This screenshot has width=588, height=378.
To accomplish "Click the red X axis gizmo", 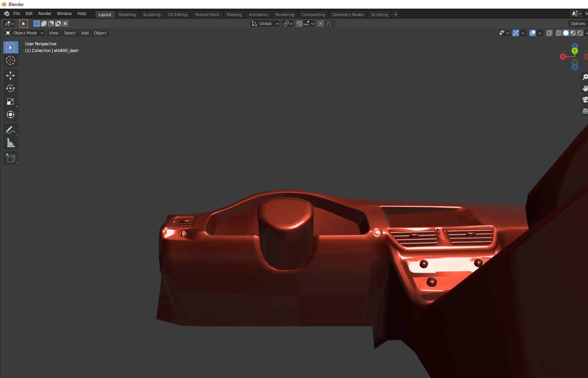I will click(x=563, y=57).
